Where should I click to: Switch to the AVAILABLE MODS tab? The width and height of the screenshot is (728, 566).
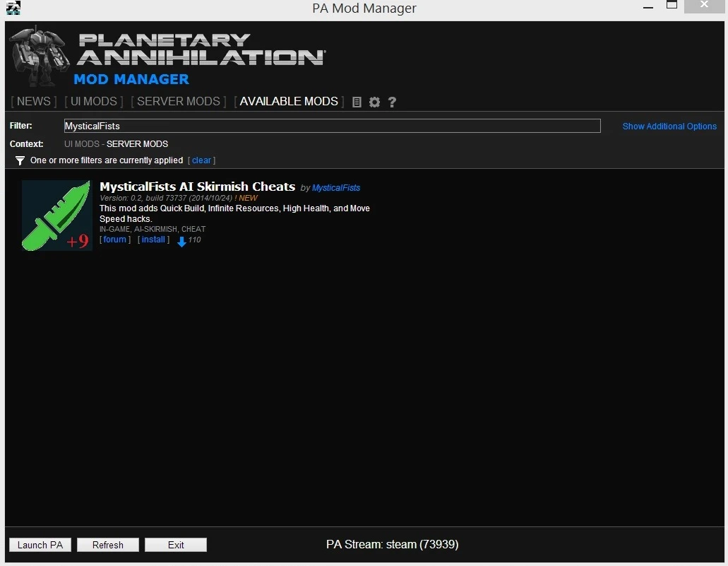288,101
